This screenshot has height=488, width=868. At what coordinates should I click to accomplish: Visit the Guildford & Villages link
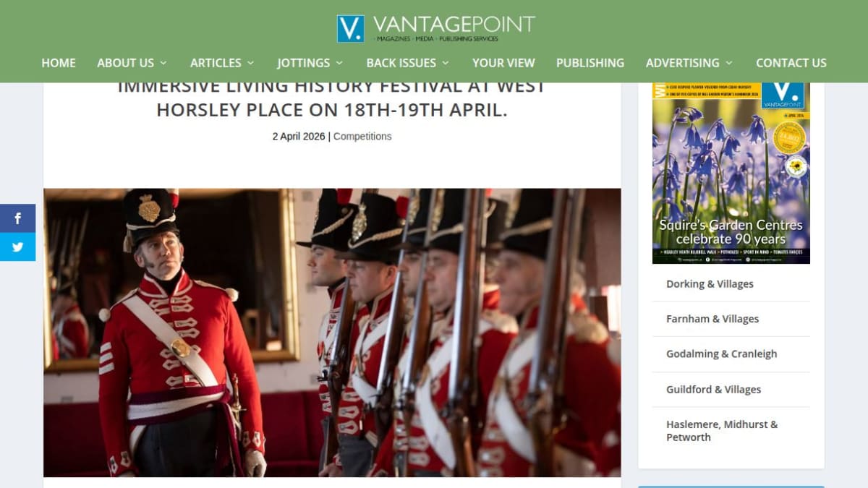point(714,390)
